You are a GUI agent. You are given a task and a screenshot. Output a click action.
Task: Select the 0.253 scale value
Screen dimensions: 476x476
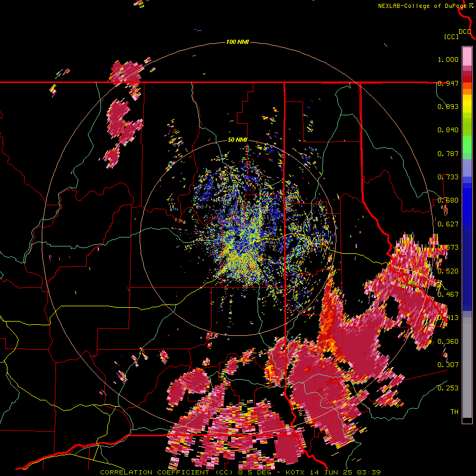448,388
